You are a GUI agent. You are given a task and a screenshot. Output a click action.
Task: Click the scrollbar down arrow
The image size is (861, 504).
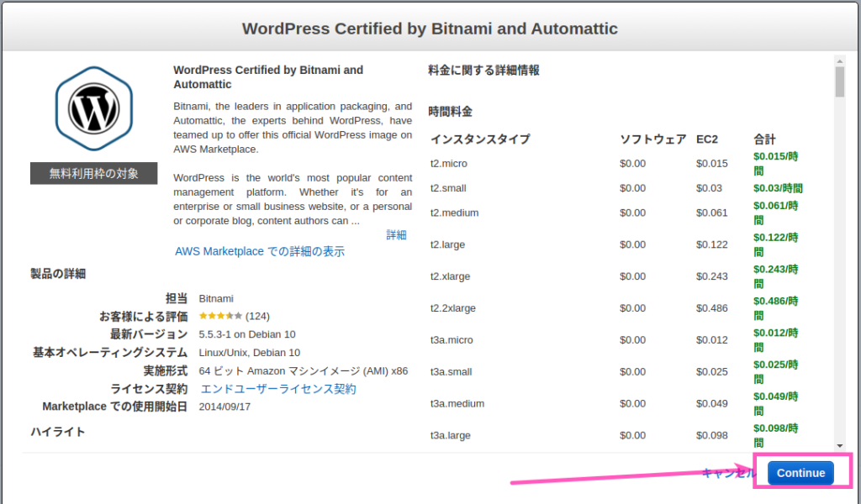pyautogui.click(x=840, y=446)
